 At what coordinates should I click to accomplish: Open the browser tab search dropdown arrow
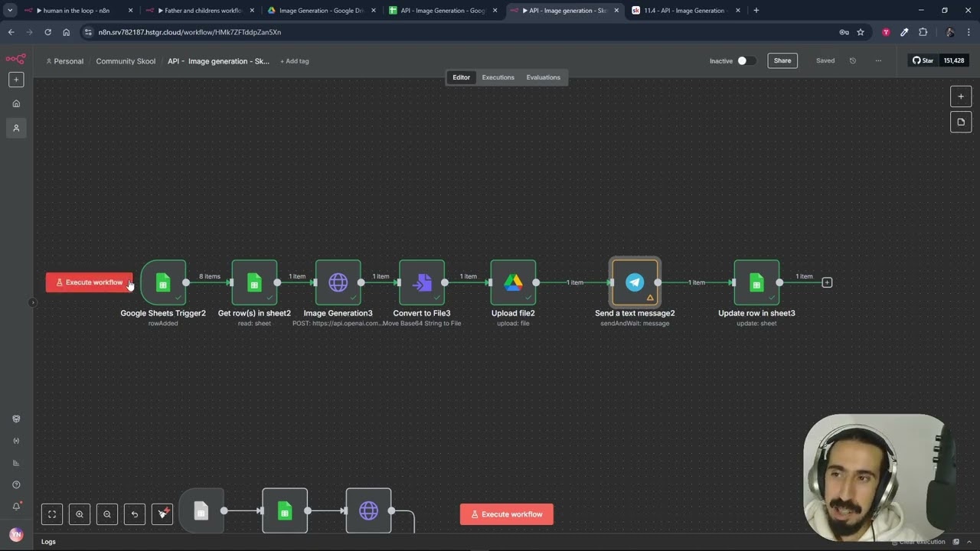coord(10,11)
